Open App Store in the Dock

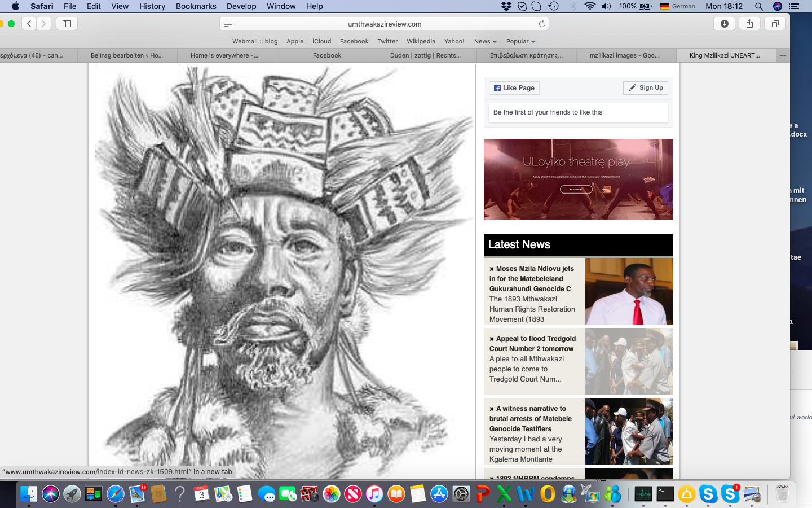tap(439, 494)
